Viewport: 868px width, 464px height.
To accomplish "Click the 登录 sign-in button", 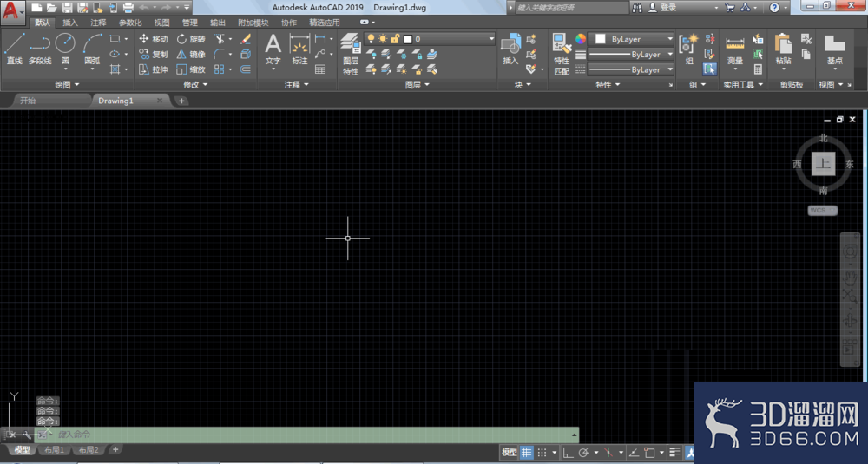I will coord(662,7).
